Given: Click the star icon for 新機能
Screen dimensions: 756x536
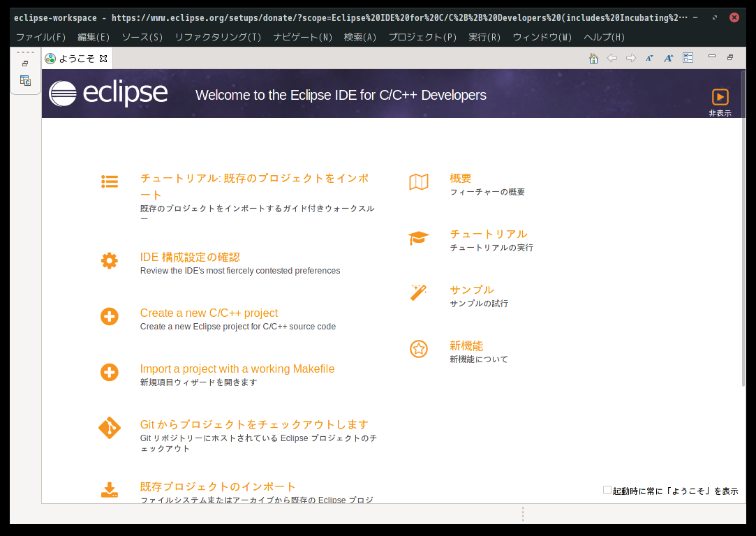Looking at the screenshot, I should [x=419, y=348].
